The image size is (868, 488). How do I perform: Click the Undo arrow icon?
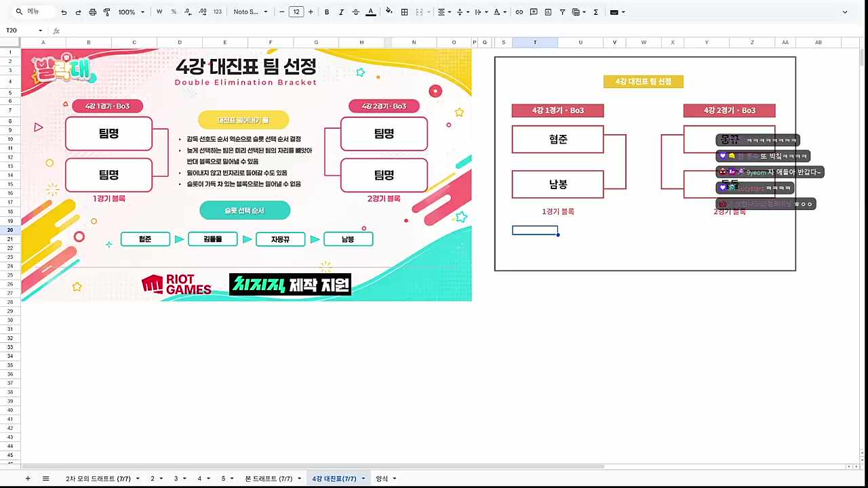[64, 12]
